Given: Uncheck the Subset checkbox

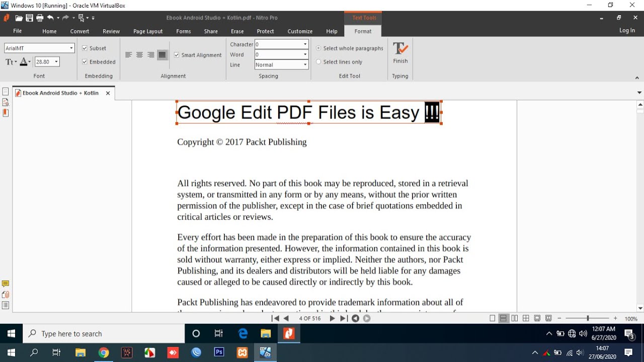Looking at the screenshot, I should coord(85,48).
